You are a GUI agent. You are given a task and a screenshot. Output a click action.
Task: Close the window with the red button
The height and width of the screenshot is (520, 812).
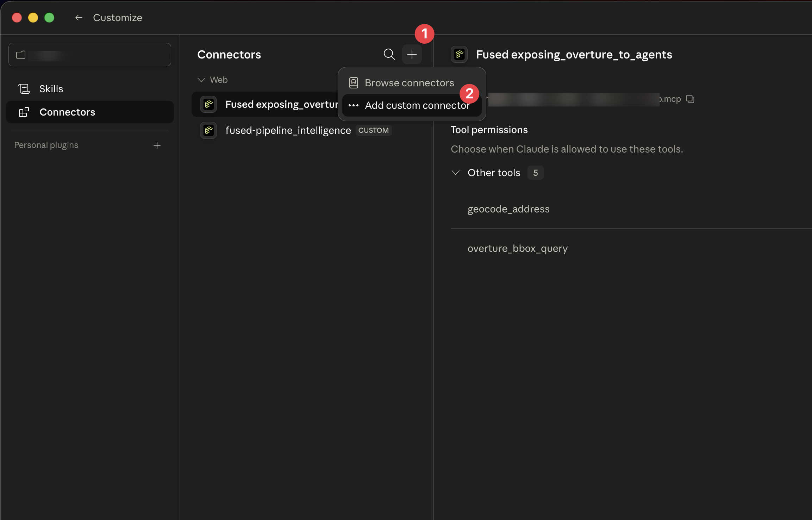[x=17, y=18]
